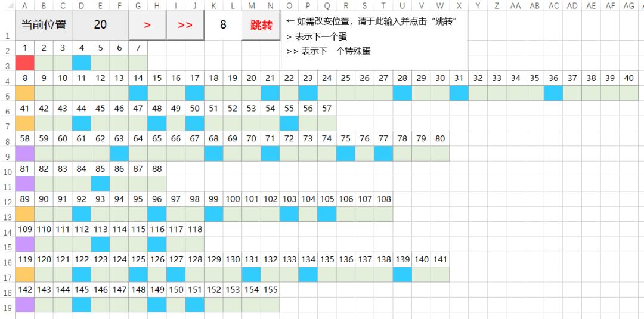Click the purple cell under number 81
This screenshot has height=319, width=644.
point(25,184)
